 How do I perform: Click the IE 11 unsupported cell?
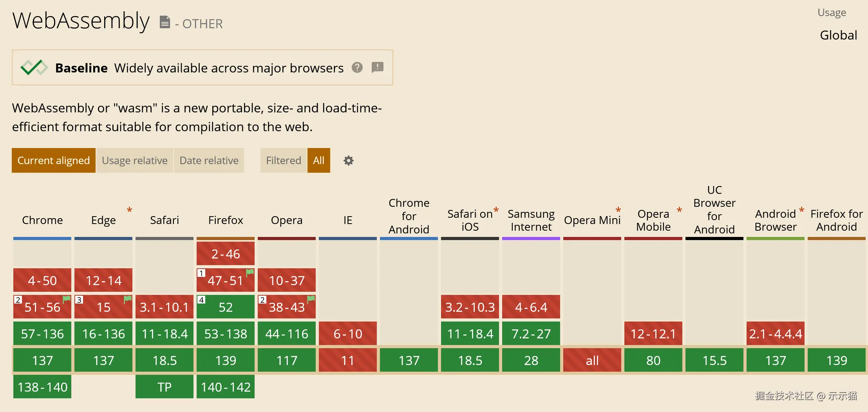(348, 360)
